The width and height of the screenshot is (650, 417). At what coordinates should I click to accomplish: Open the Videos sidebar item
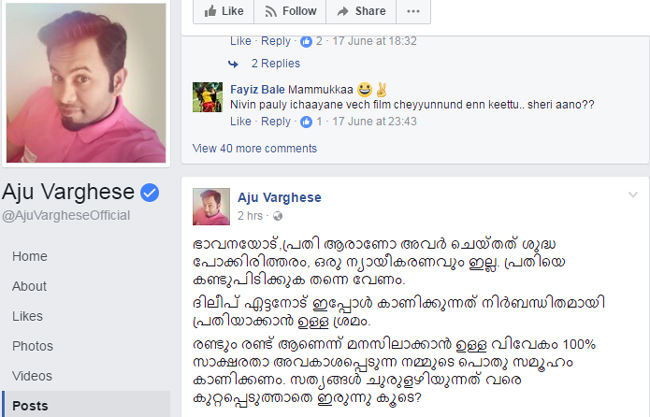click(x=32, y=376)
